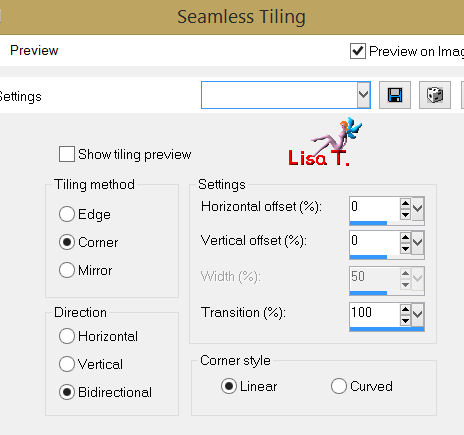Screen dimensions: 464x435
Task: Enable Show tiling preview checkbox
Action: 67,154
